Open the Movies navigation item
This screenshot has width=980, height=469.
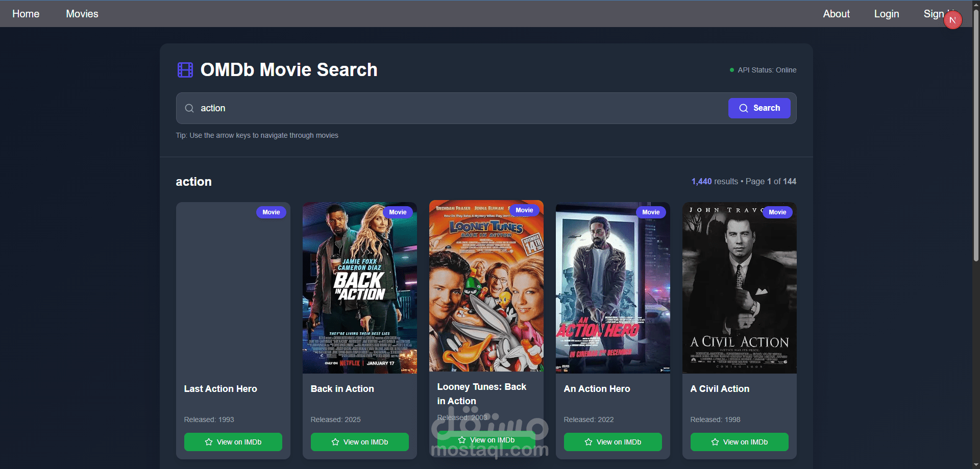(82, 14)
